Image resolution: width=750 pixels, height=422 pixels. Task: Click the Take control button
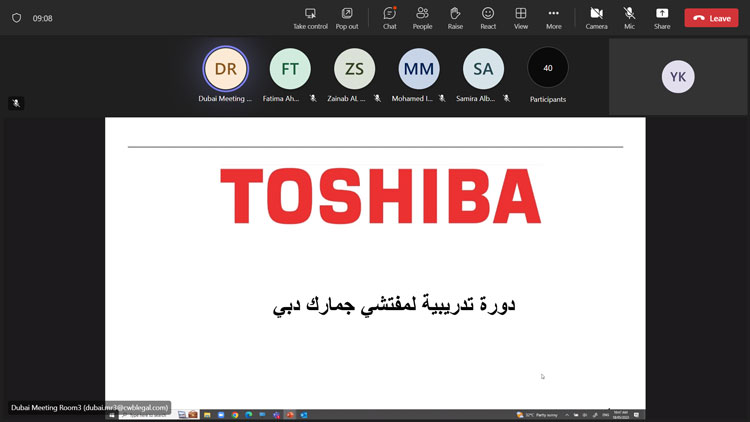[x=310, y=18]
